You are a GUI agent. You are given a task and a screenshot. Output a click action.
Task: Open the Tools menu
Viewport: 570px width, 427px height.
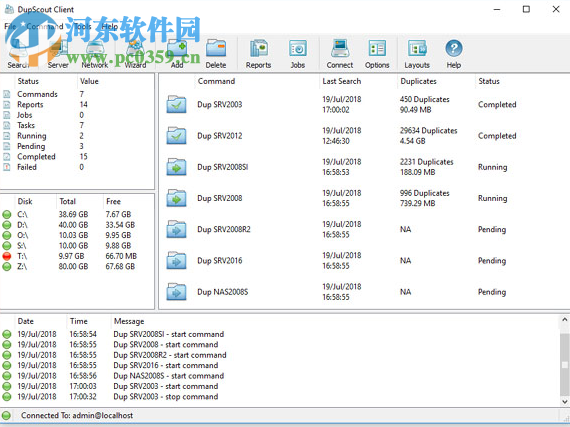coord(83,26)
